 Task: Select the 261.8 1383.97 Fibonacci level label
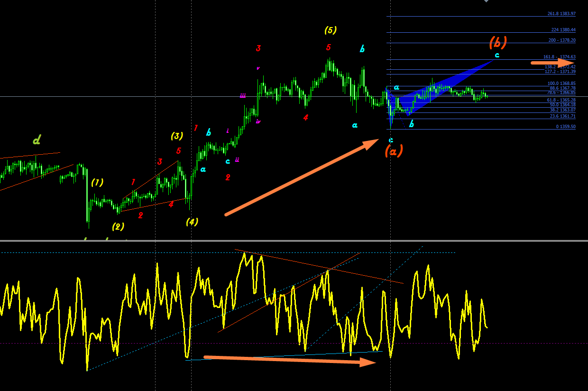pyautogui.click(x=561, y=14)
